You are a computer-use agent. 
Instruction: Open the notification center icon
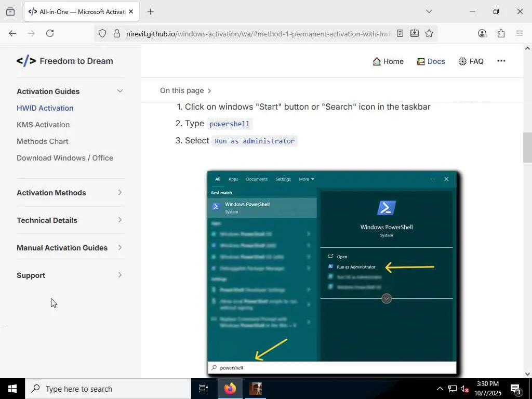tap(515, 389)
